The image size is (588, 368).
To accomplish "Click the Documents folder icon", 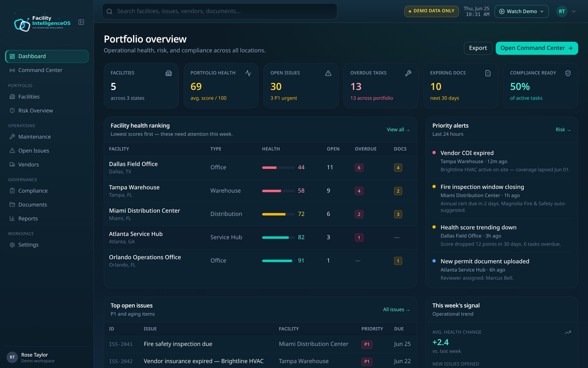I will 12,204.
